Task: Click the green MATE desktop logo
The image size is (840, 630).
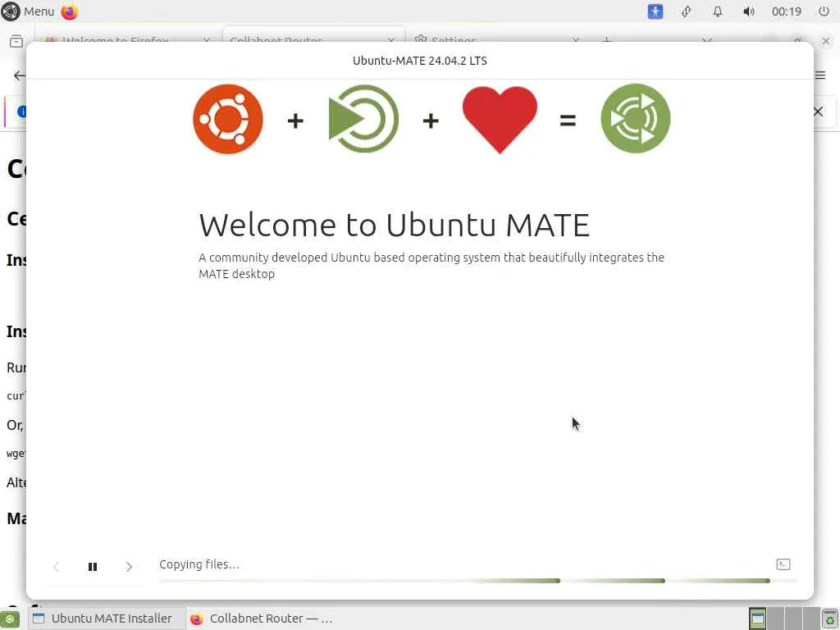Action: [363, 119]
